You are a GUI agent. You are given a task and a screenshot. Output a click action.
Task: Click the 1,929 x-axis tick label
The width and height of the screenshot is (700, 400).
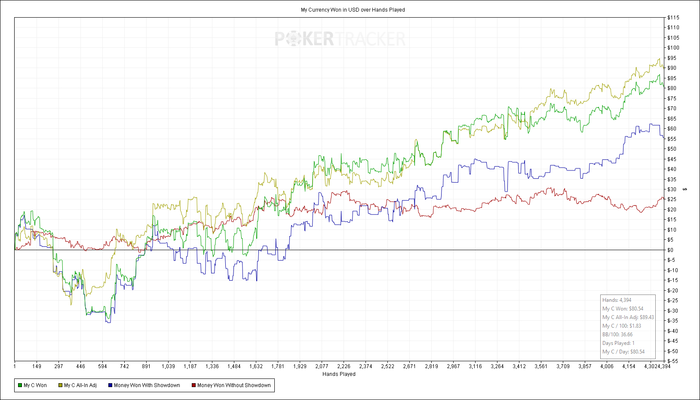coord(300,367)
